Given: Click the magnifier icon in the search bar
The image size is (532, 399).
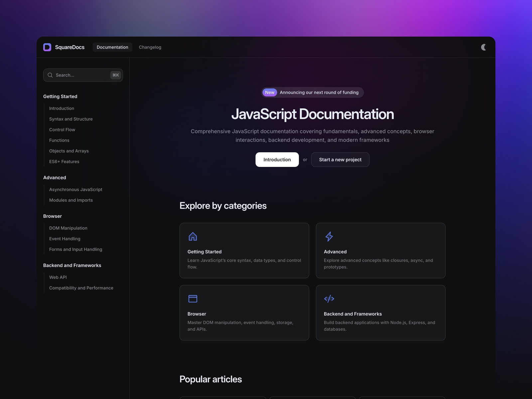Looking at the screenshot, I should point(50,75).
